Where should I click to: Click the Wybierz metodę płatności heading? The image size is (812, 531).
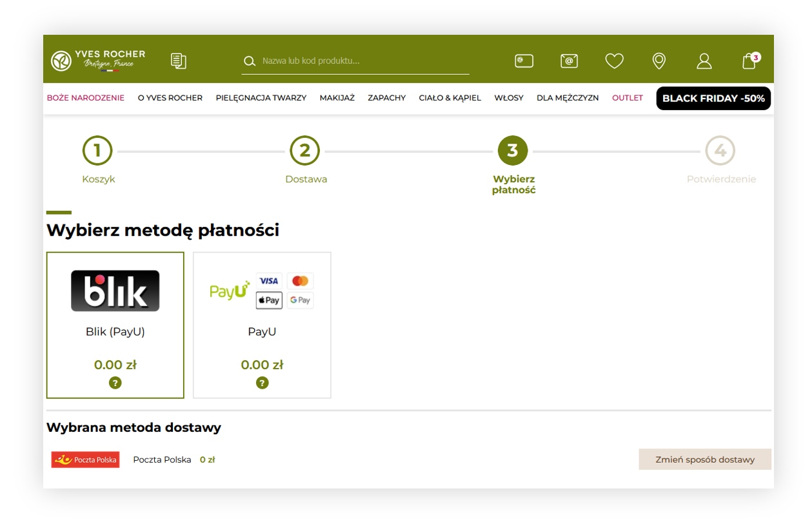pos(163,230)
